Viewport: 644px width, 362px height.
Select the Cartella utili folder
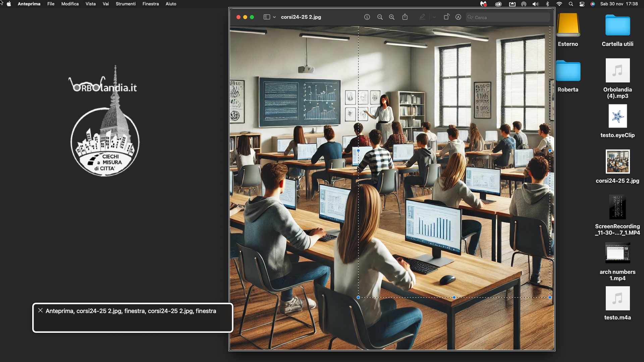[618, 25]
